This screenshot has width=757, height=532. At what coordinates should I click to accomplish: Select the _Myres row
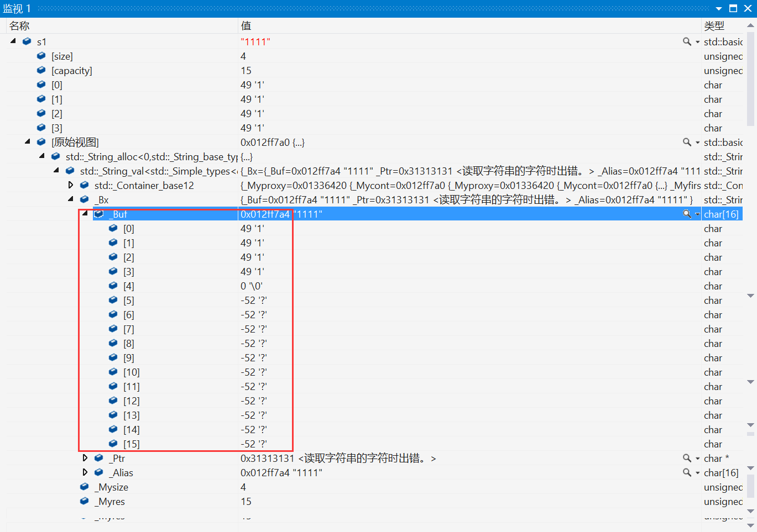[374, 501]
